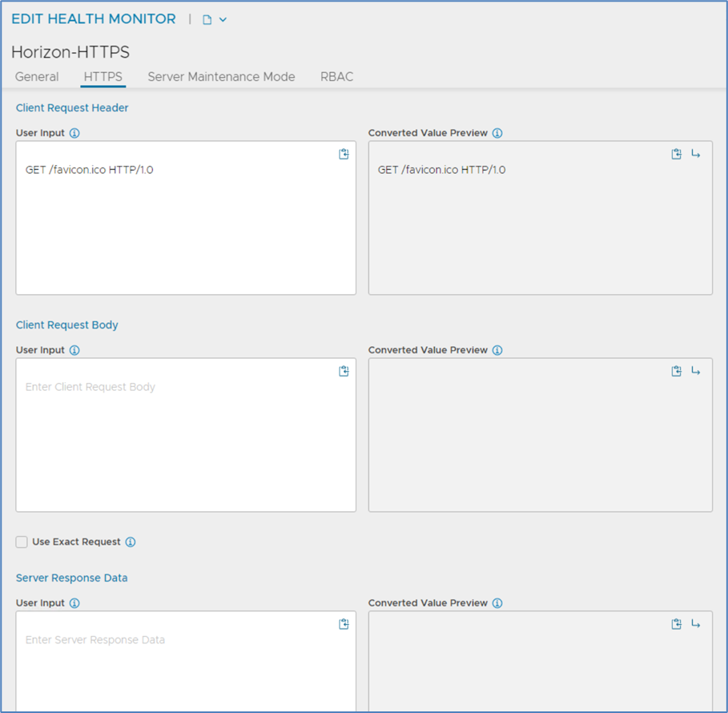Open info tooltip next to Use Exact Request
The width and height of the screenshot is (728, 713).
tap(131, 542)
